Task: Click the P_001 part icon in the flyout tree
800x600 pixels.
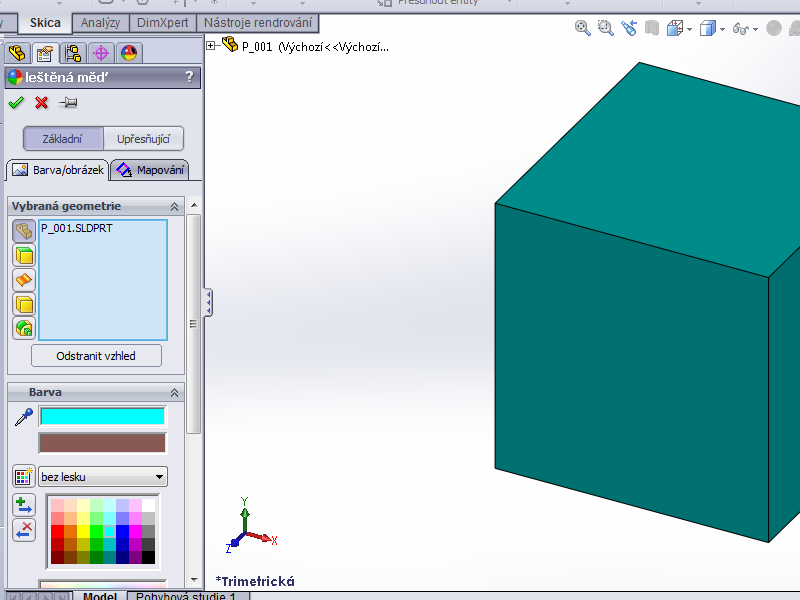Action: (x=230, y=44)
